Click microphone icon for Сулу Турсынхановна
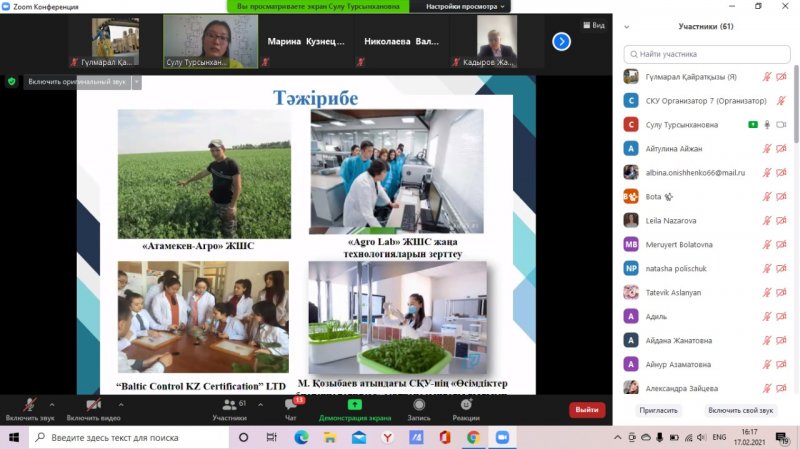800x449 pixels. tap(767, 124)
